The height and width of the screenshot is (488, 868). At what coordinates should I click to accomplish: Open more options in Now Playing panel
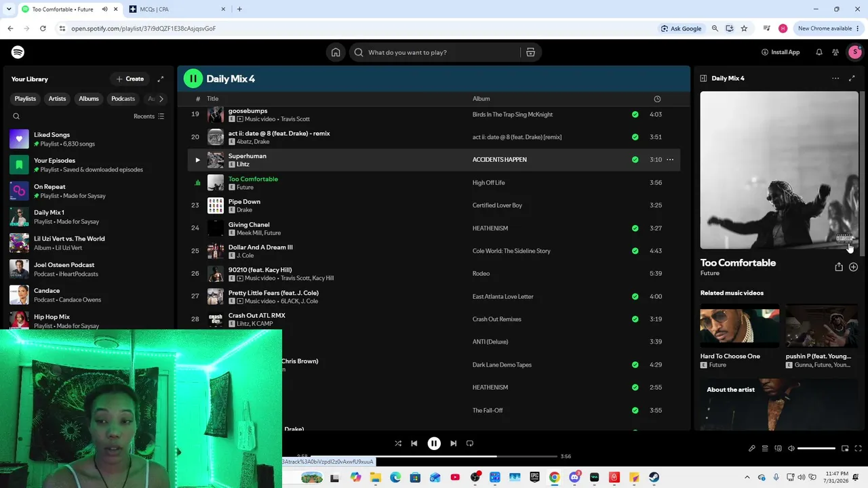tap(835, 78)
